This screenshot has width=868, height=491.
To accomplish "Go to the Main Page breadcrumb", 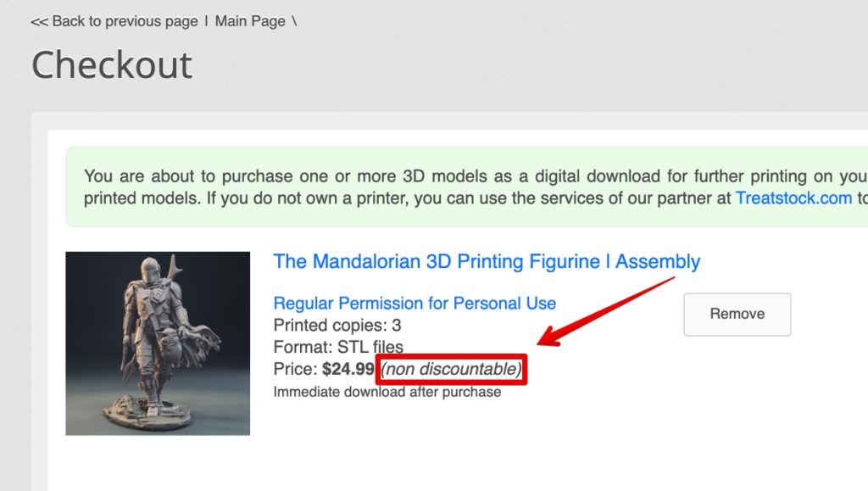I will [x=250, y=21].
